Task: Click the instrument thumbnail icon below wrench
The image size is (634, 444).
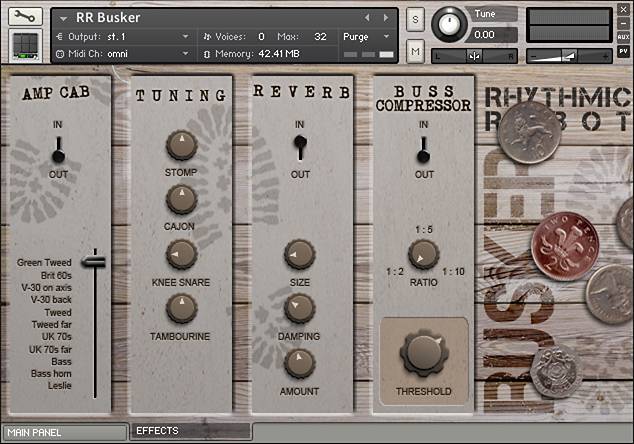Action: (25, 45)
